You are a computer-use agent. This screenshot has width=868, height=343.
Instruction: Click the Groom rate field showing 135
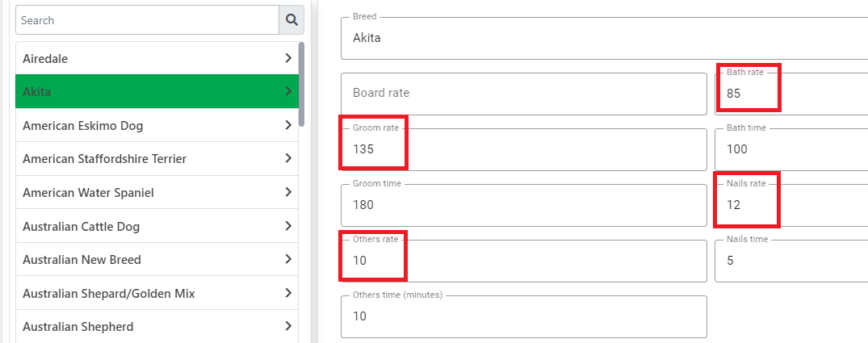(524, 149)
